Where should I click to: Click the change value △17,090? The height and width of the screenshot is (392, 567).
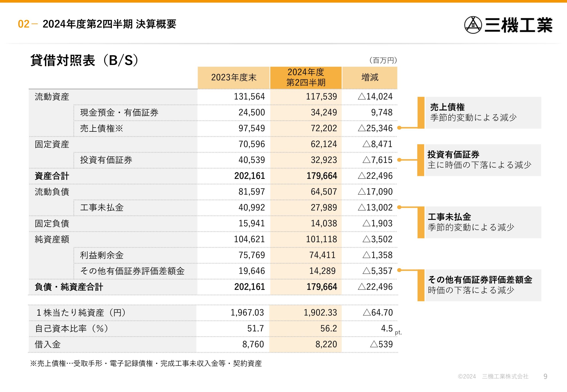[375, 192]
